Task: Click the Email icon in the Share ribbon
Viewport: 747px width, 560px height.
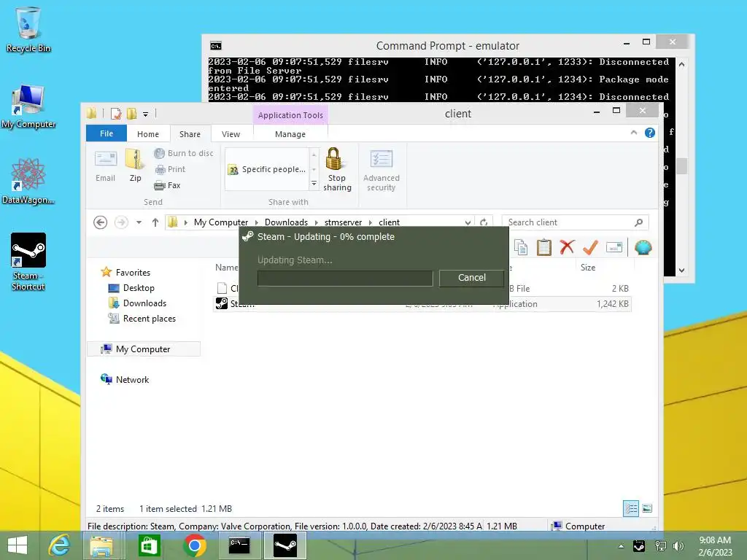Action: [x=105, y=166]
